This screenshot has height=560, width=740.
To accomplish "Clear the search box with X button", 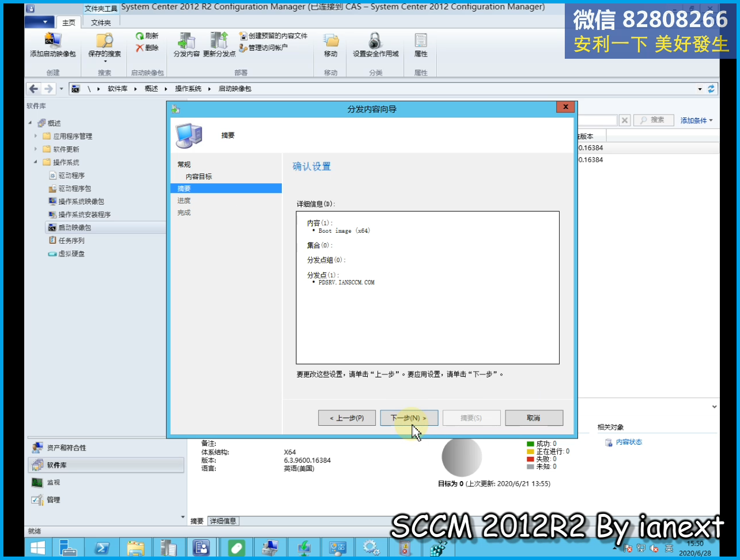I will pyautogui.click(x=625, y=120).
